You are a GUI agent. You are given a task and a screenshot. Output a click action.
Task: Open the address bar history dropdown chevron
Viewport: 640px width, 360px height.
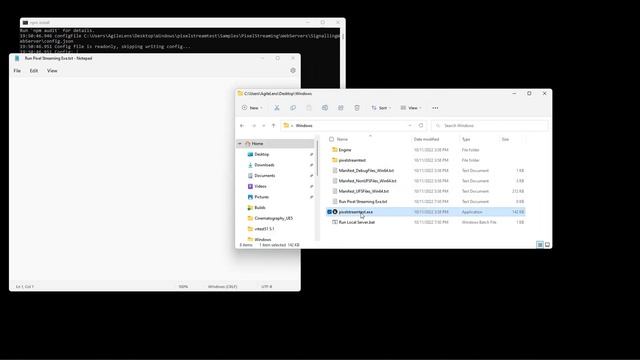pos(410,125)
